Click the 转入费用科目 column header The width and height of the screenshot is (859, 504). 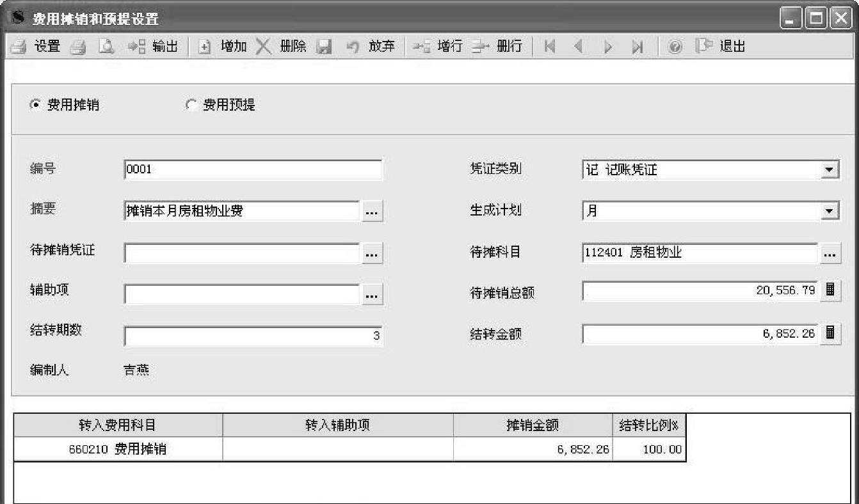(118, 425)
